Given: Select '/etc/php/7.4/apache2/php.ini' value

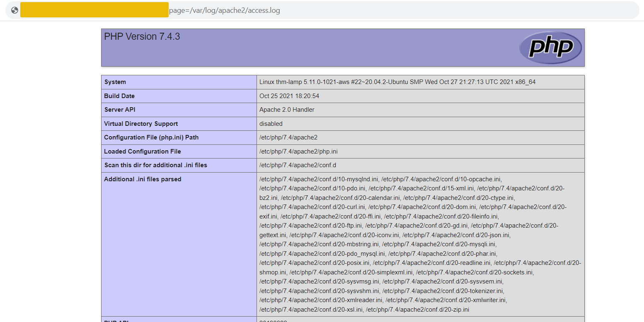Looking at the screenshot, I should click(298, 151).
